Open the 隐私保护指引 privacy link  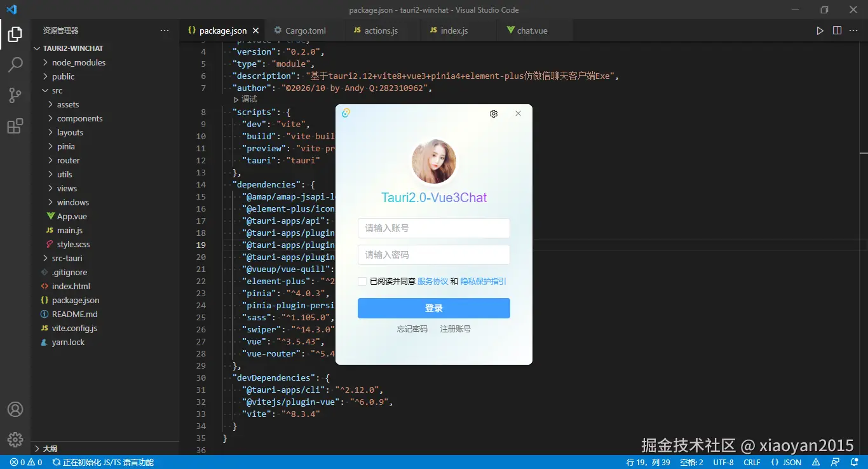pyautogui.click(x=483, y=281)
